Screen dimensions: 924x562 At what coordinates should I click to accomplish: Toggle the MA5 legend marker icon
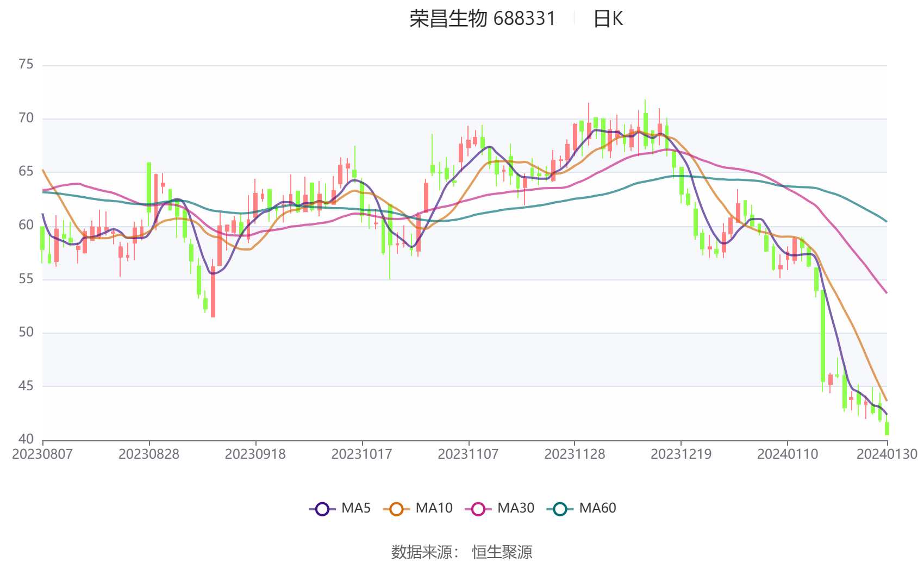[x=322, y=509]
